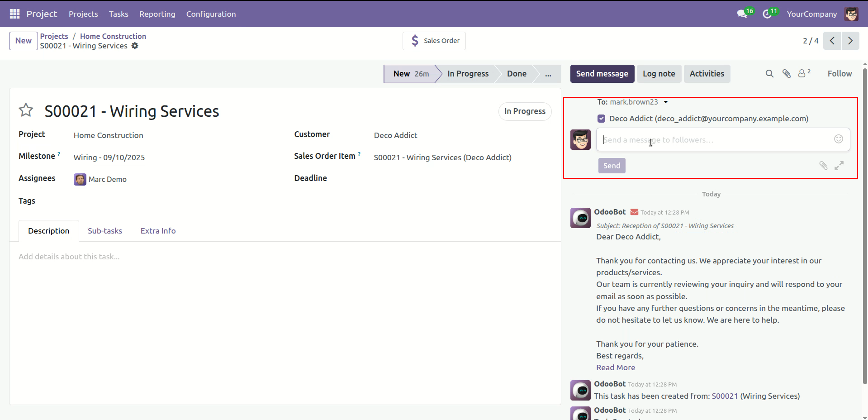Go to Home Construction breadcrumb

[113, 36]
